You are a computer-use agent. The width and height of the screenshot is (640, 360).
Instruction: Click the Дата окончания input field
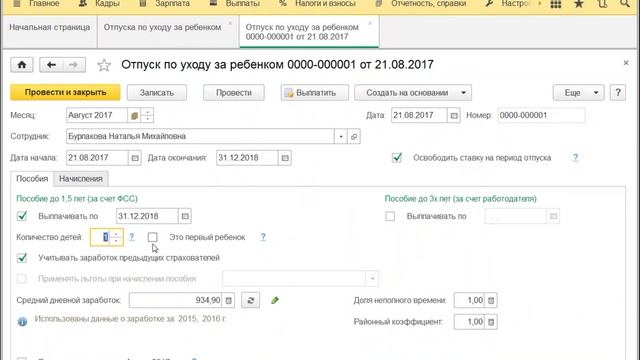click(247, 158)
